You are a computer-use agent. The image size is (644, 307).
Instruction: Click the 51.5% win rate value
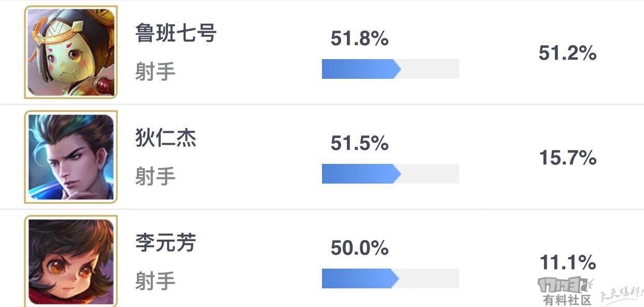pos(359,144)
